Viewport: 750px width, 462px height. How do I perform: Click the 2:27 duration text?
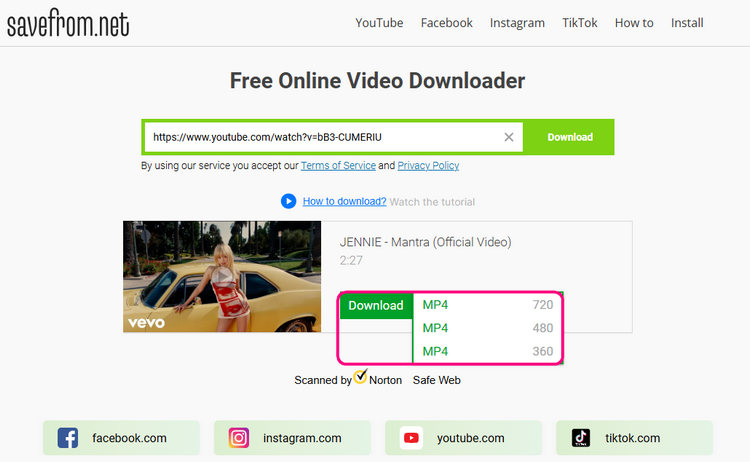351,261
